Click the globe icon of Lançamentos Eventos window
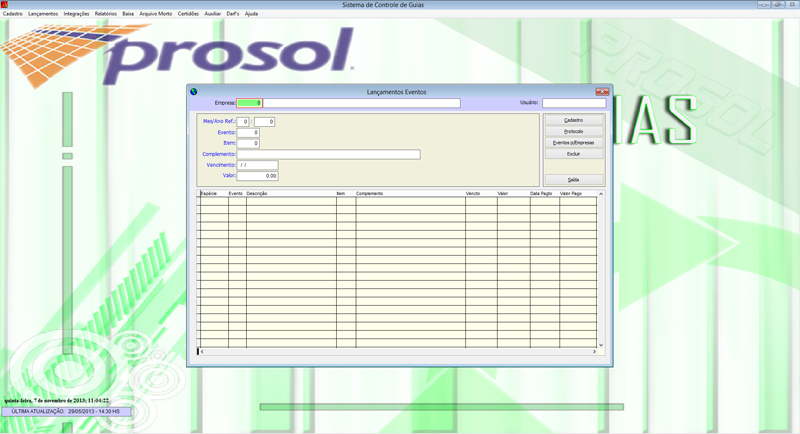 pos(194,92)
